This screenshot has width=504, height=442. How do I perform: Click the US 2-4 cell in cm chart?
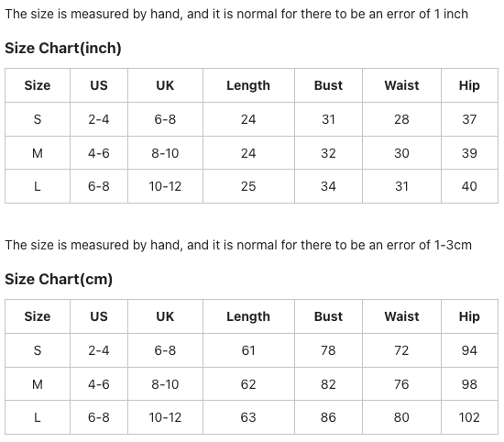[x=99, y=350]
